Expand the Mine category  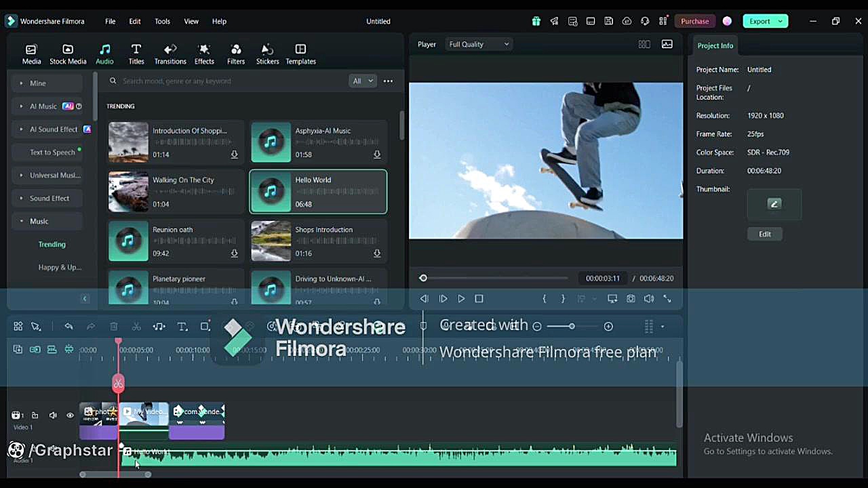pyautogui.click(x=47, y=83)
